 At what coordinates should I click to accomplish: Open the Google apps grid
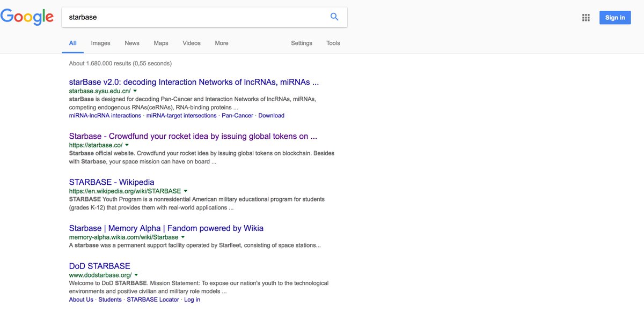[586, 18]
